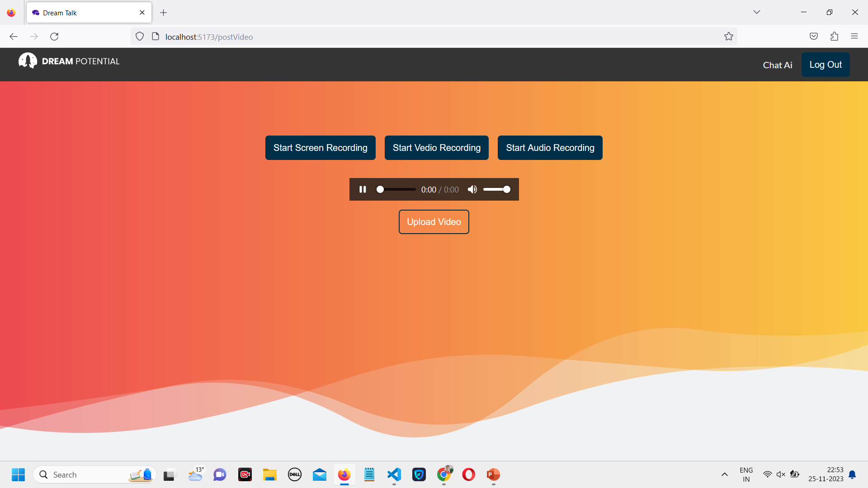Click the Dream Potential logo
Image resolution: width=868 pixels, height=488 pixels.
69,61
